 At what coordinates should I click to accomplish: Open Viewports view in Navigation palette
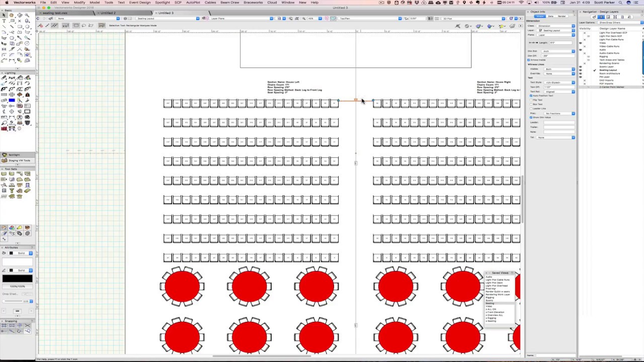[615, 17]
